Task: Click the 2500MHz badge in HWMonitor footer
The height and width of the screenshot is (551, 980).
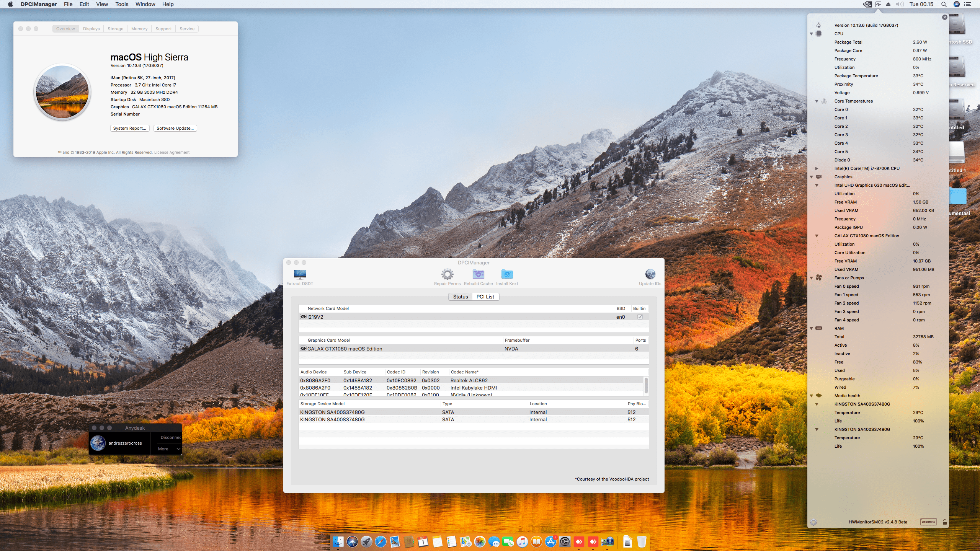Action: pos(928,522)
